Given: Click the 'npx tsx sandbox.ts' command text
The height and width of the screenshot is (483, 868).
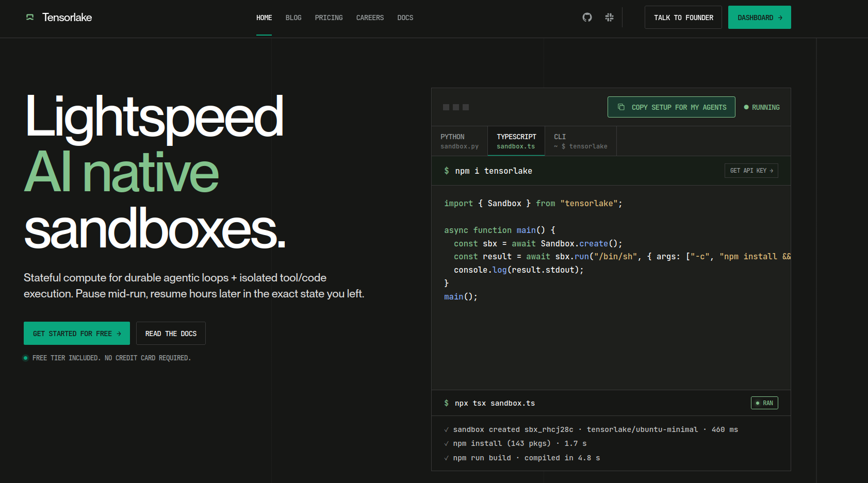Looking at the screenshot, I should pyautogui.click(x=495, y=403).
